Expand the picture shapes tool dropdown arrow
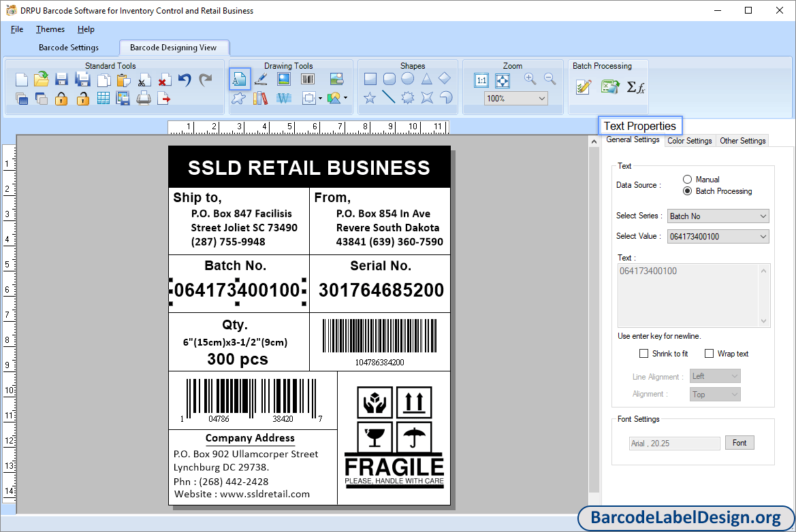 click(346, 98)
